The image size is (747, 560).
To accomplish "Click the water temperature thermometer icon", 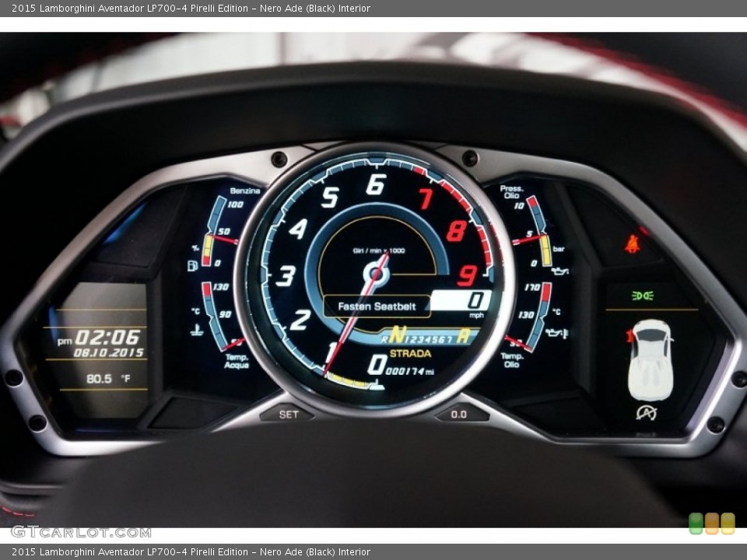I will point(196,330).
